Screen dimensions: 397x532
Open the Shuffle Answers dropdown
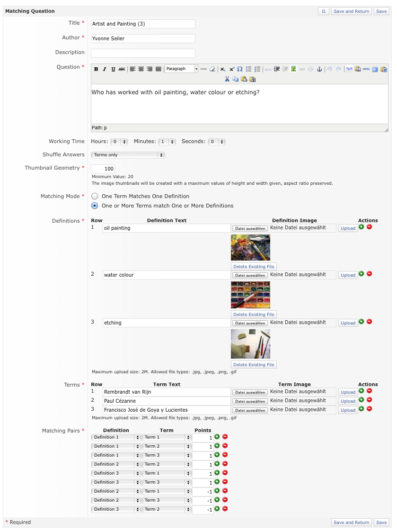pos(128,155)
